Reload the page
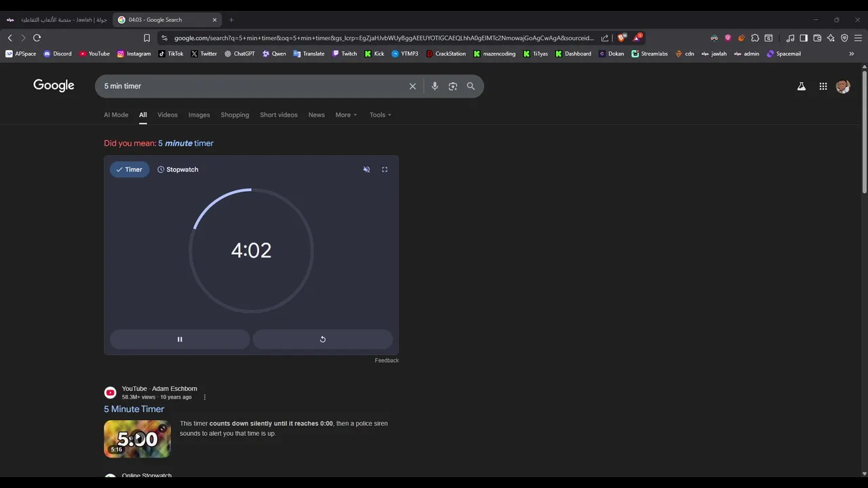 click(x=37, y=38)
